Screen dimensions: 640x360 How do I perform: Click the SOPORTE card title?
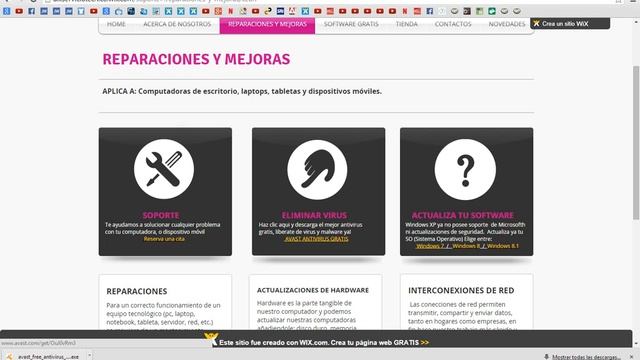(161, 216)
